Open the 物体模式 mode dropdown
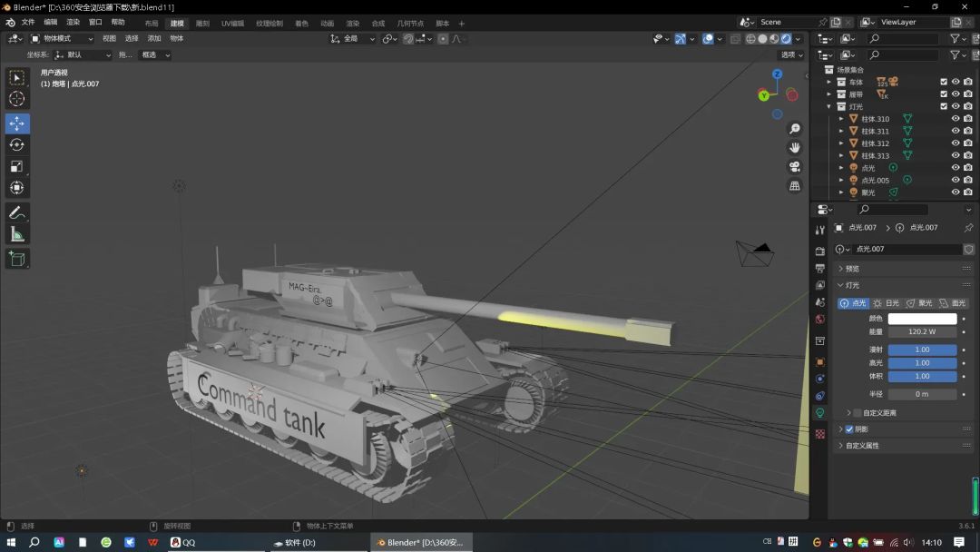Image resolution: width=980 pixels, height=552 pixels. pos(62,39)
